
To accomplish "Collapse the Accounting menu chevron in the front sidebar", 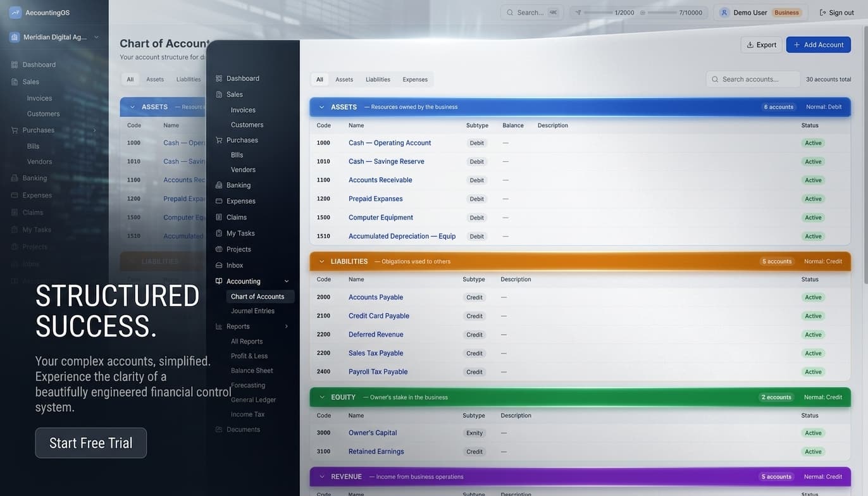I will coord(287,282).
